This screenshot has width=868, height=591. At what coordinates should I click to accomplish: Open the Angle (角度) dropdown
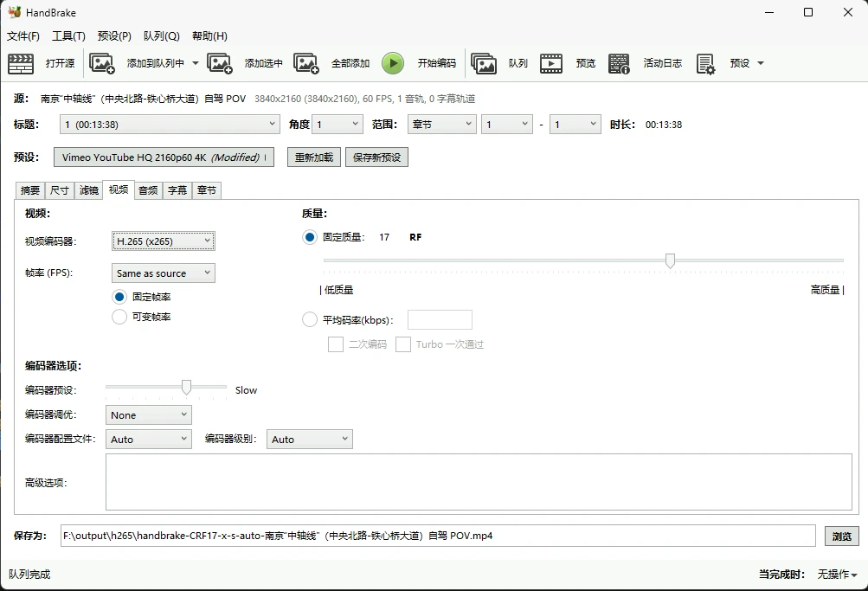(x=338, y=125)
